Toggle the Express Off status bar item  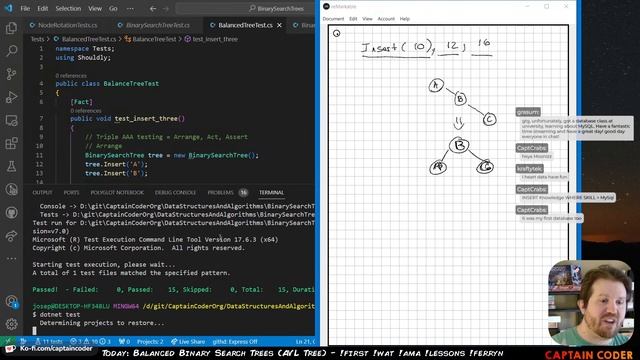[x=235, y=341]
